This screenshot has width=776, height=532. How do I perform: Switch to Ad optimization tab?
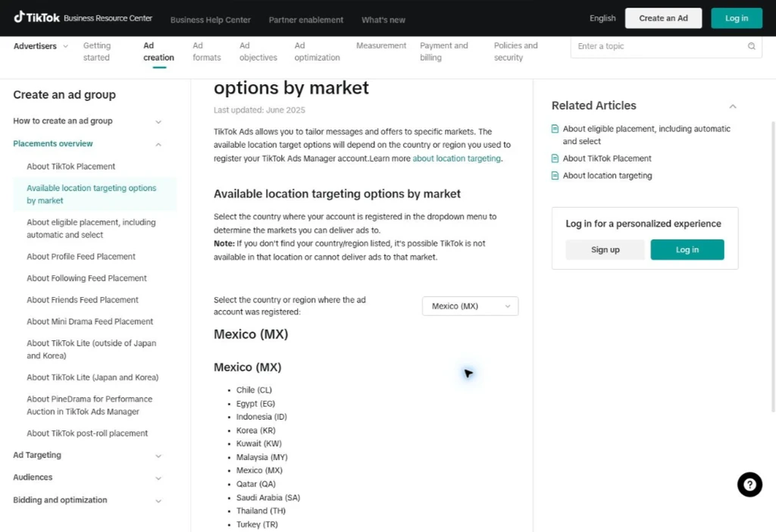coord(317,52)
